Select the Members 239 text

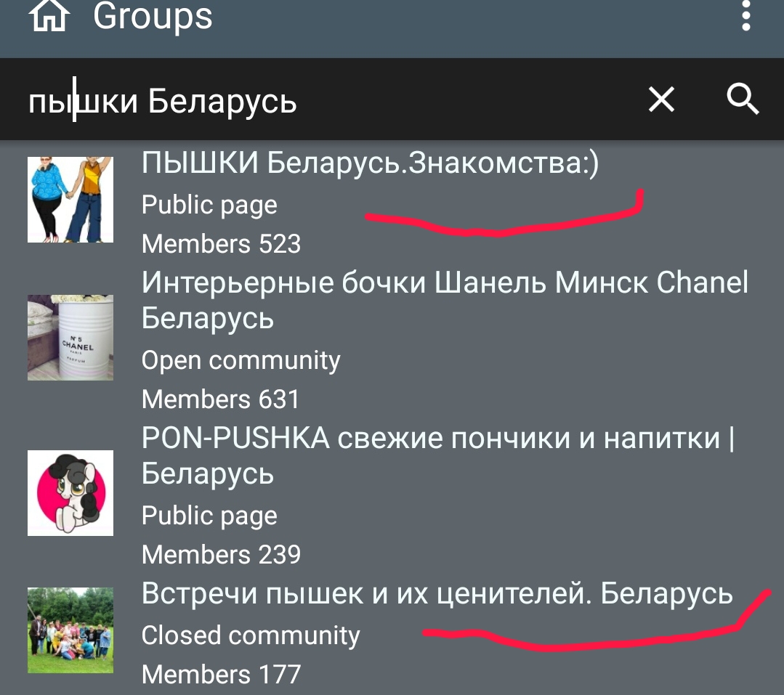click(x=221, y=555)
